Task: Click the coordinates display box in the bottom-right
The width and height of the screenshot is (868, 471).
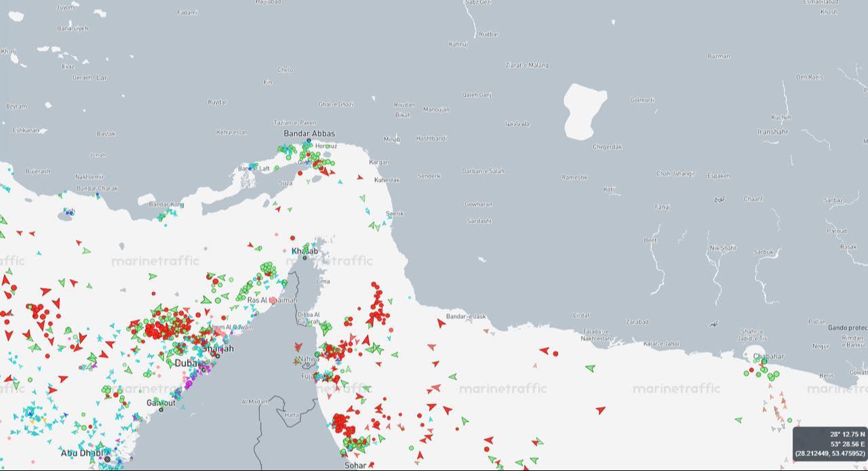Action: (829, 442)
